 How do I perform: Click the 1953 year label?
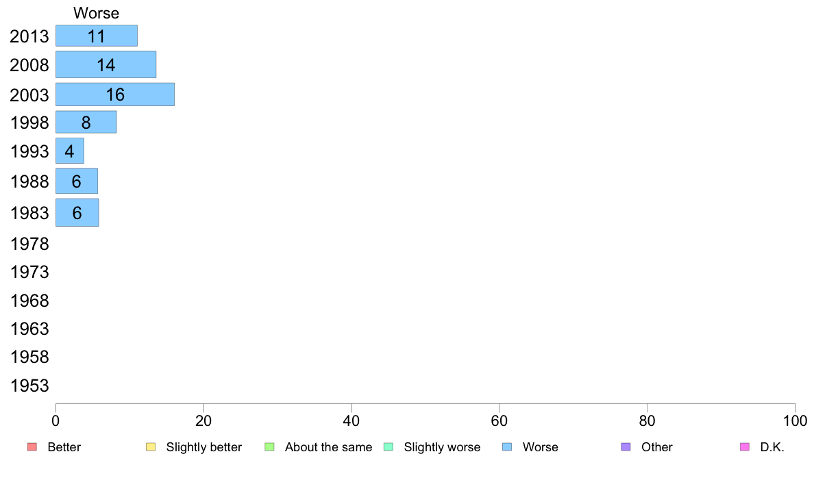pyautogui.click(x=29, y=386)
